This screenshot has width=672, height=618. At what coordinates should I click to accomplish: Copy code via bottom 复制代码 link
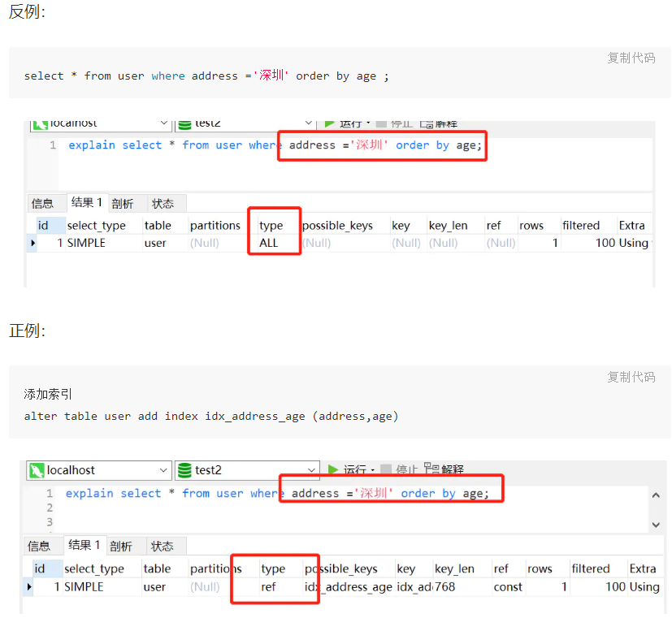[631, 377]
